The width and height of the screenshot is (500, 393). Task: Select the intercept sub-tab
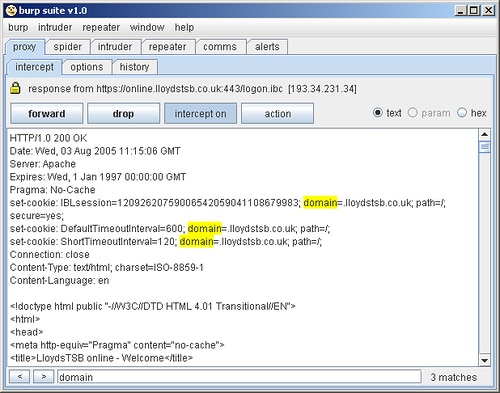(x=34, y=67)
